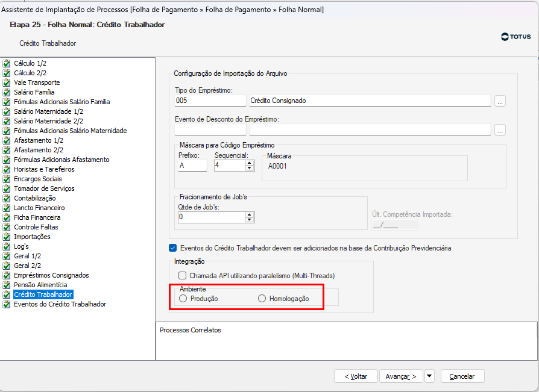The width and height of the screenshot is (539, 392).
Task: Click the checkmark icon next to Encargos Sociais
Action: [x=7, y=179]
